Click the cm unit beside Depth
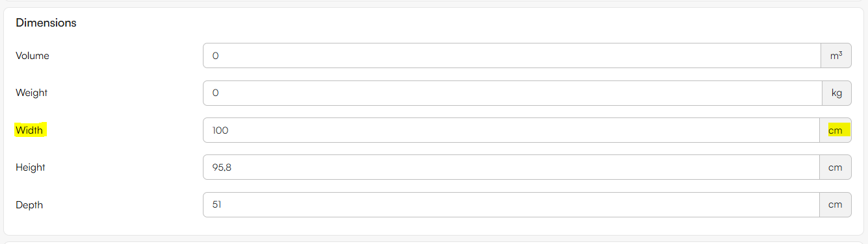 click(835, 204)
